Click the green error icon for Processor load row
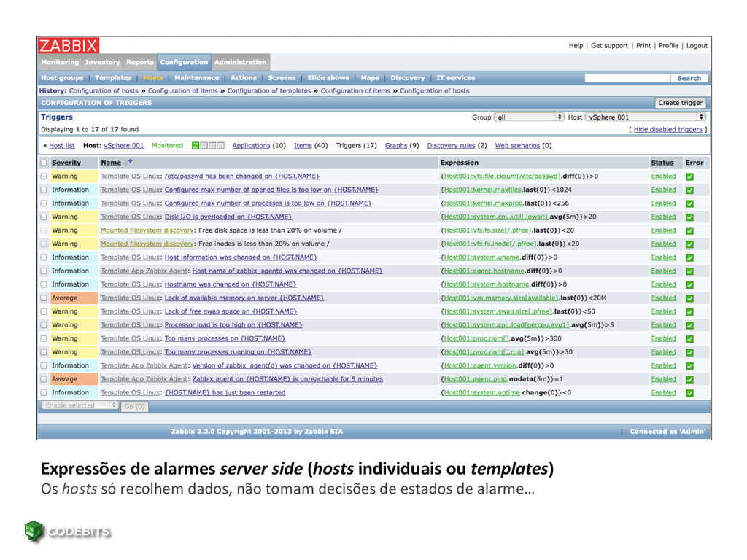The width and height of the screenshot is (747, 560). click(689, 326)
